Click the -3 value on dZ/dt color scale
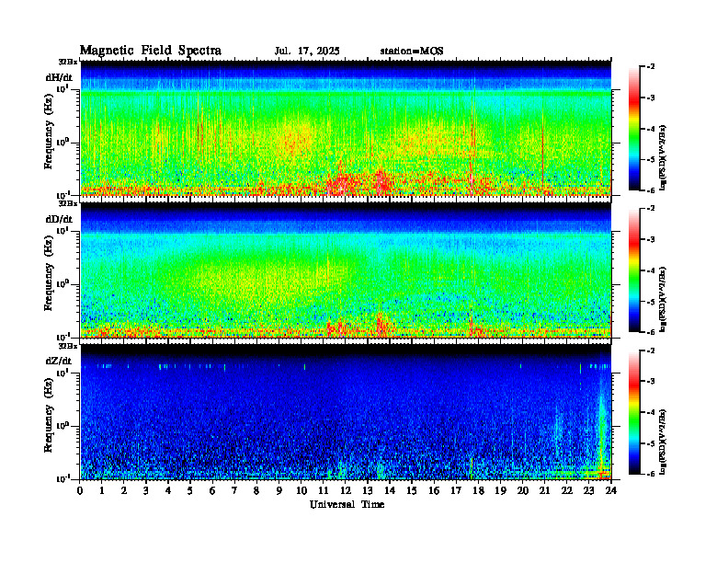Screen dimensions: 728x563 (x=651, y=382)
